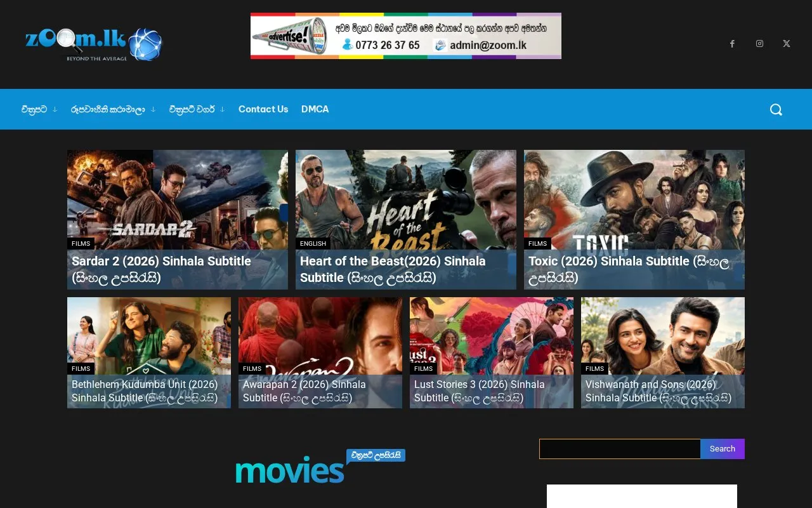Expand the චිත්‍රපටි වර්ග menu
Image resolution: width=812 pixels, height=508 pixels.
(197, 109)
